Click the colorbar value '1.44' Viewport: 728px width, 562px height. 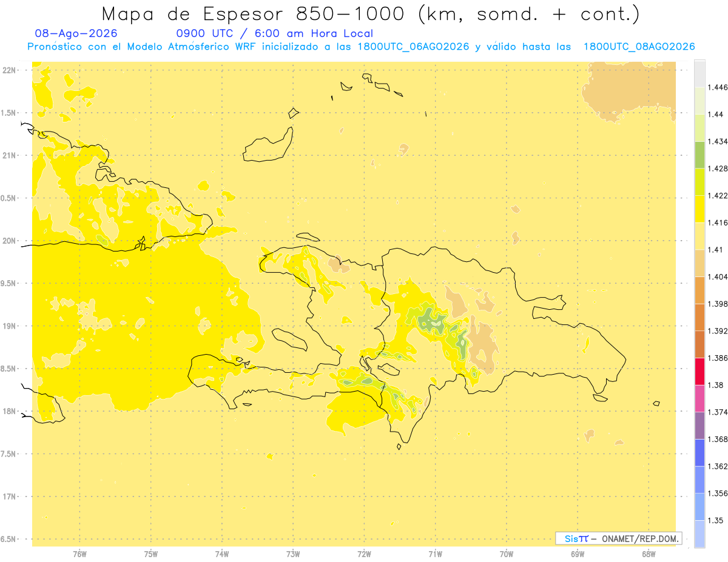point(715,115)
